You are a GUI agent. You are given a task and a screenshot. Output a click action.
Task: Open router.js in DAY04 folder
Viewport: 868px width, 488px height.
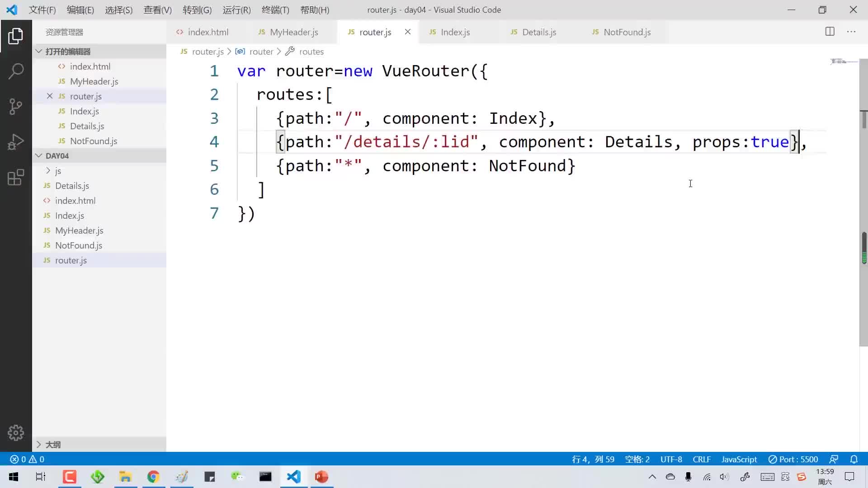pos(99,260)
